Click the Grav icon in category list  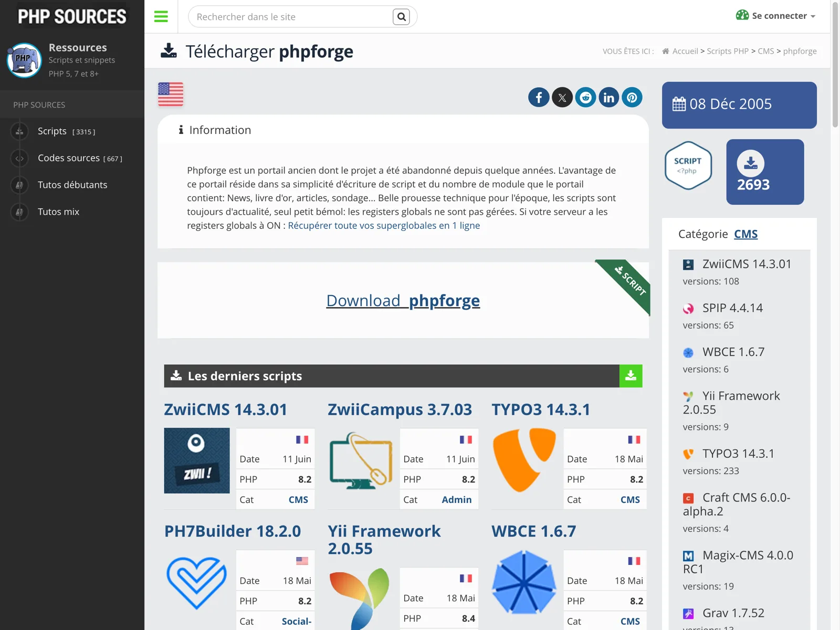coord(688,614)
